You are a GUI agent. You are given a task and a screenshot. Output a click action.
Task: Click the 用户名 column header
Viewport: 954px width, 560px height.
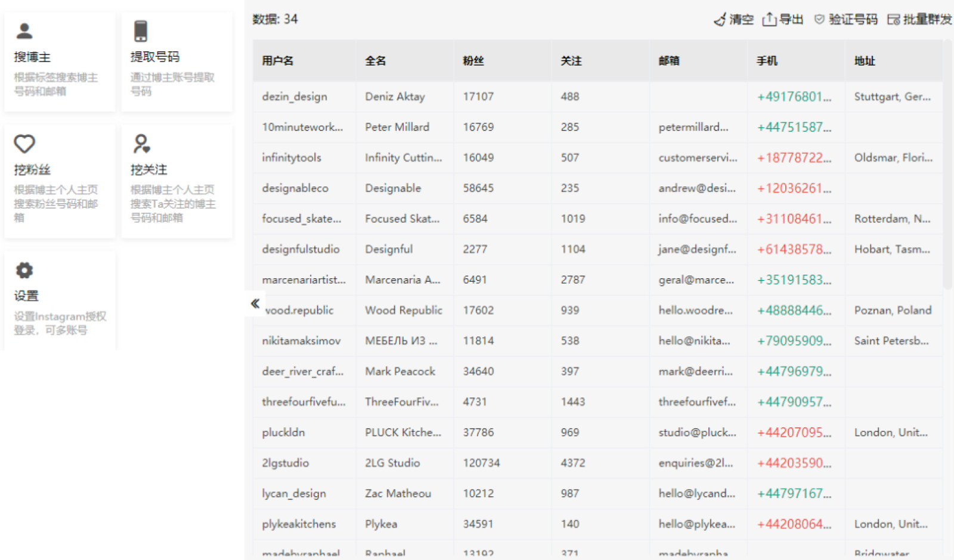[x=278, y=61]
